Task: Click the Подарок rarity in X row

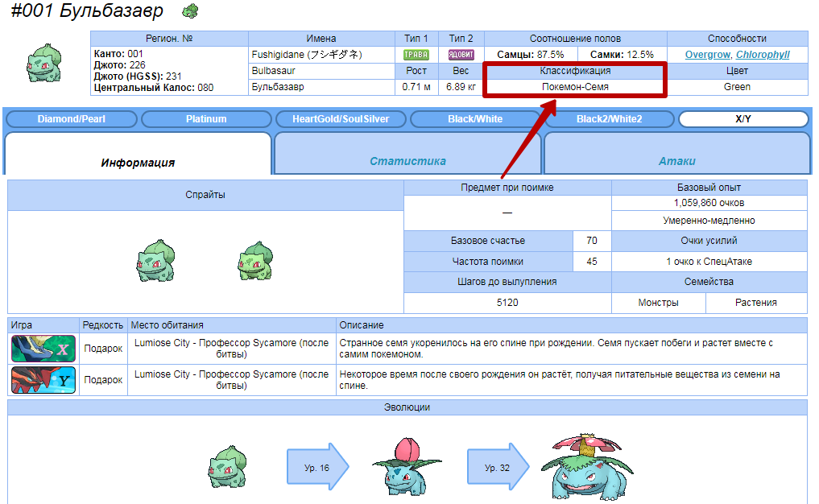Action: tap(103, 349)
